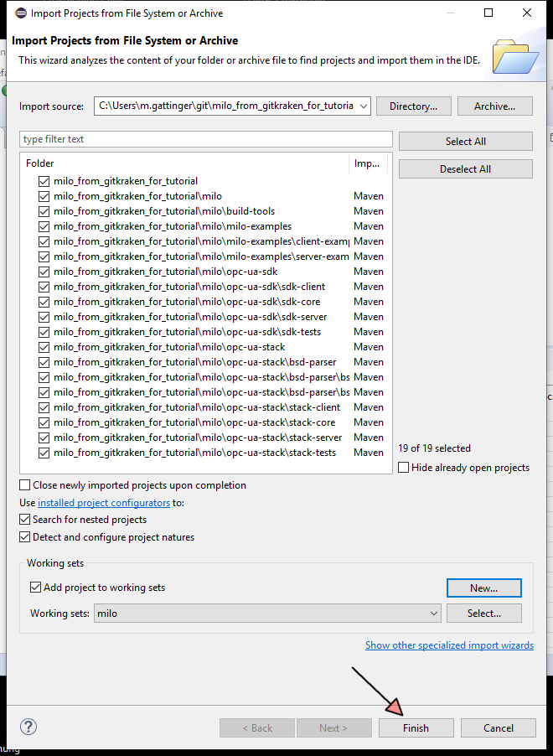Open the Import source dropdown

[x=363, y=106]
